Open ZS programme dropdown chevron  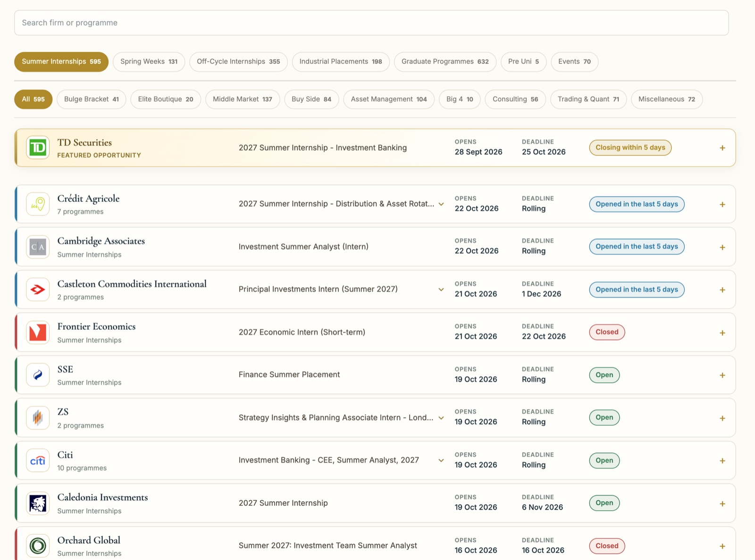(441, 418)
